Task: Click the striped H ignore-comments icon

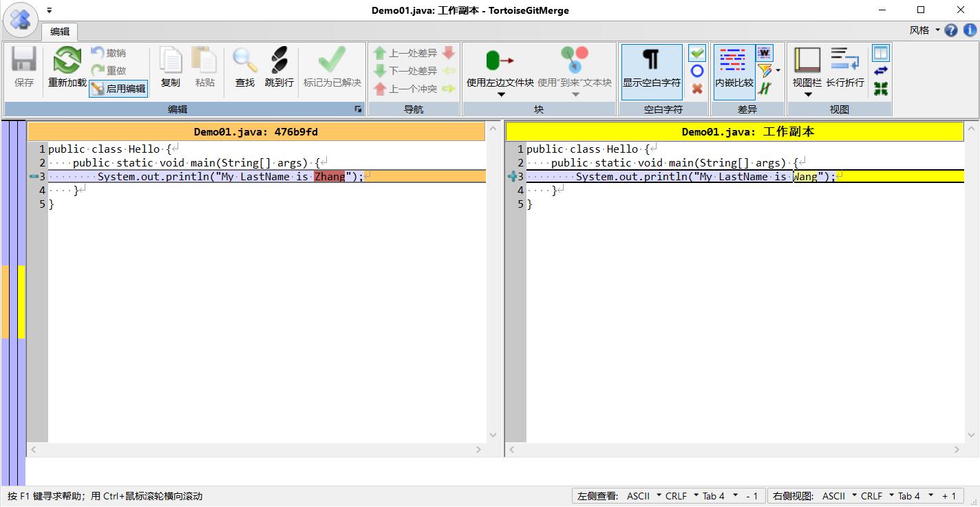Action: tap(765, 89)
